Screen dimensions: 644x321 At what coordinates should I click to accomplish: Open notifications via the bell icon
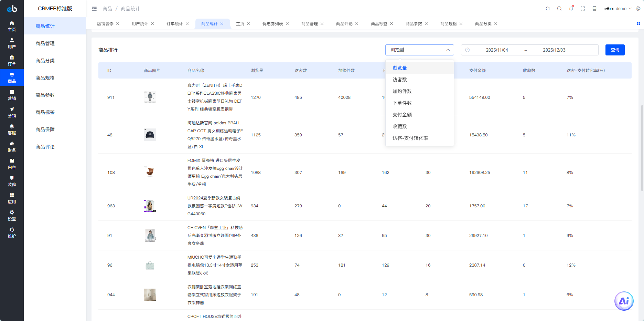click(571, 8)
